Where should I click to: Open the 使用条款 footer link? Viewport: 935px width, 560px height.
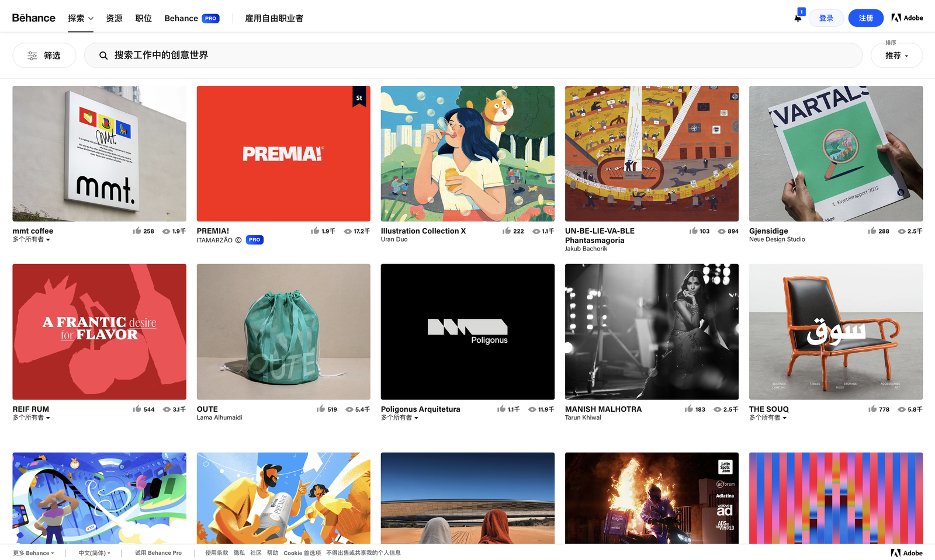coord(216,553)
